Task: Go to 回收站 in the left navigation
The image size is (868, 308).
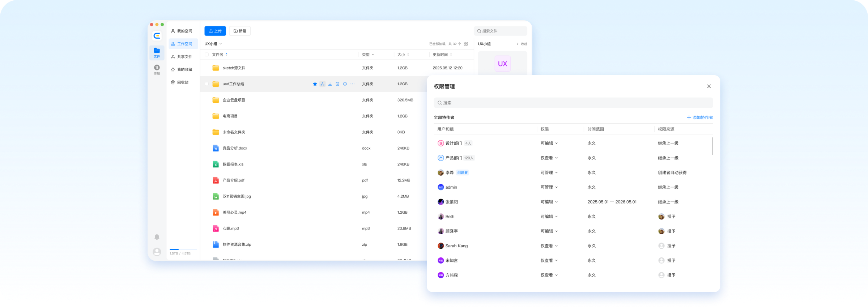Action: (180, 82)
